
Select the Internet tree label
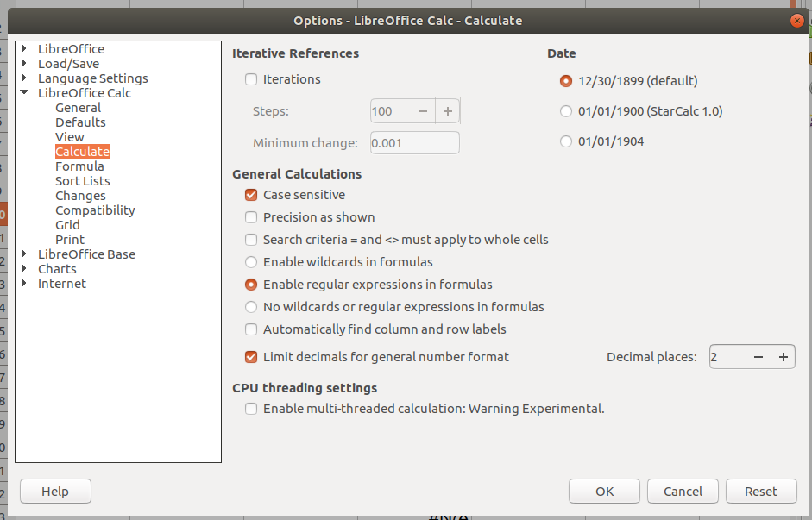coord(61,284)
